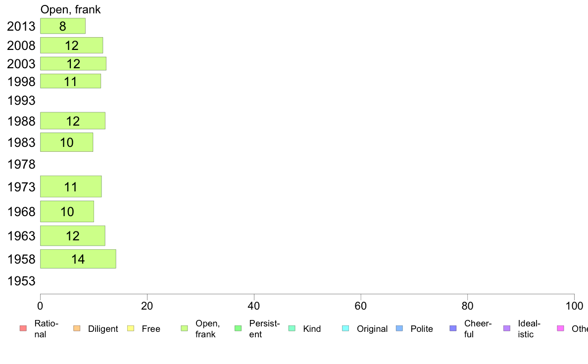Click the red Rational legend swatch
This screenshot has width=588, height=364.
(23, 328)
